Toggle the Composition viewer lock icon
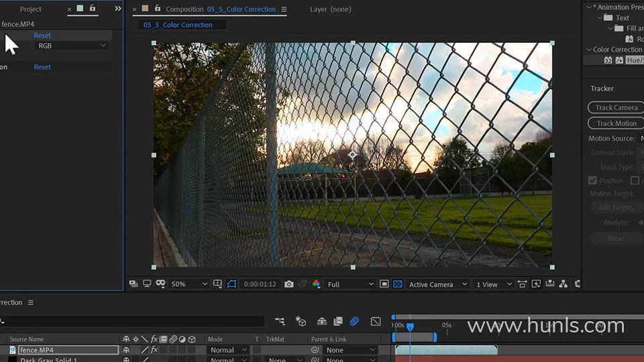Viewport: 644px width, 362px height. tap(157, 8)
